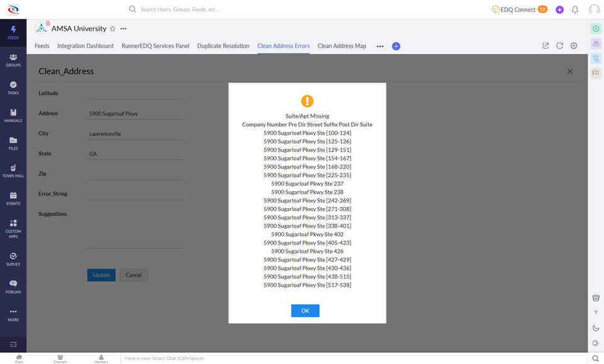Show more tabs via the ellipsis
This screenshot has width=604, height=364.
click(380, 46)
